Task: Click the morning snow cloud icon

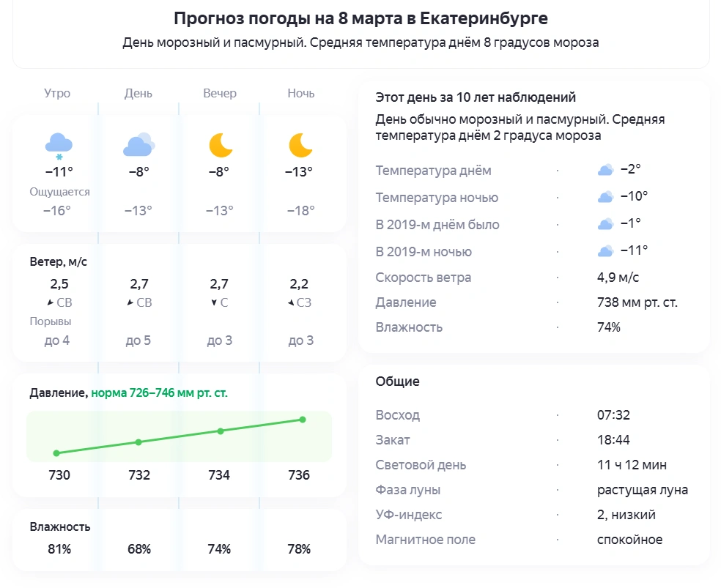Action: click(x=59, y=146)
